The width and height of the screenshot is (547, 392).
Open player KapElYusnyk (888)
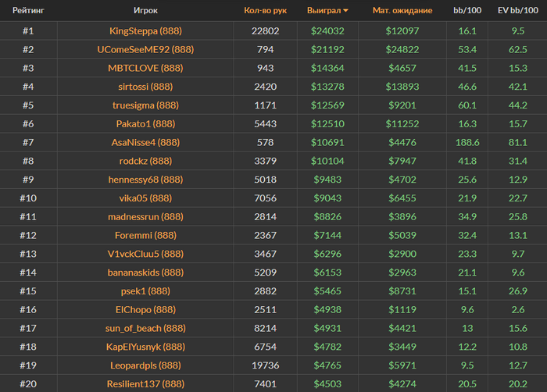145,347
